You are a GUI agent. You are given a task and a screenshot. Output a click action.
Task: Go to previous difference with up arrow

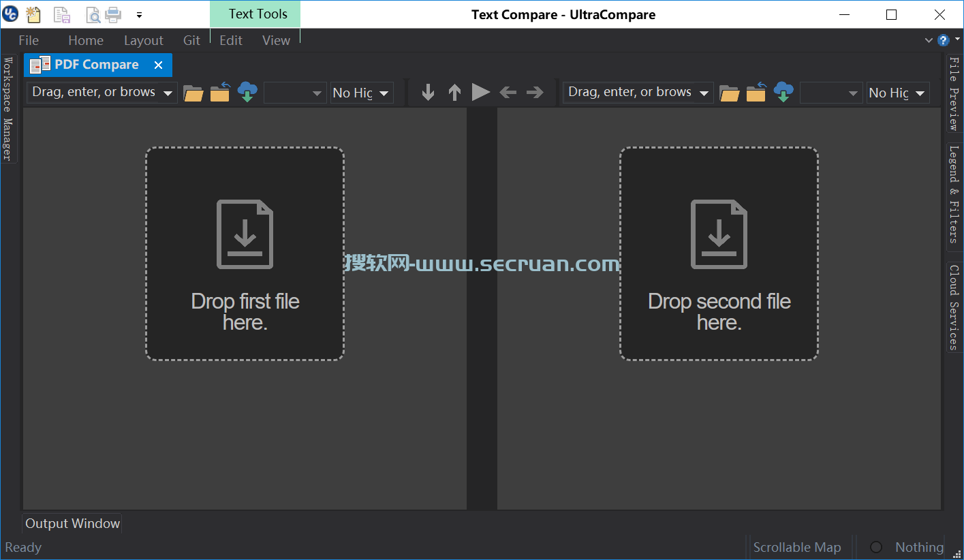(454, 92)
